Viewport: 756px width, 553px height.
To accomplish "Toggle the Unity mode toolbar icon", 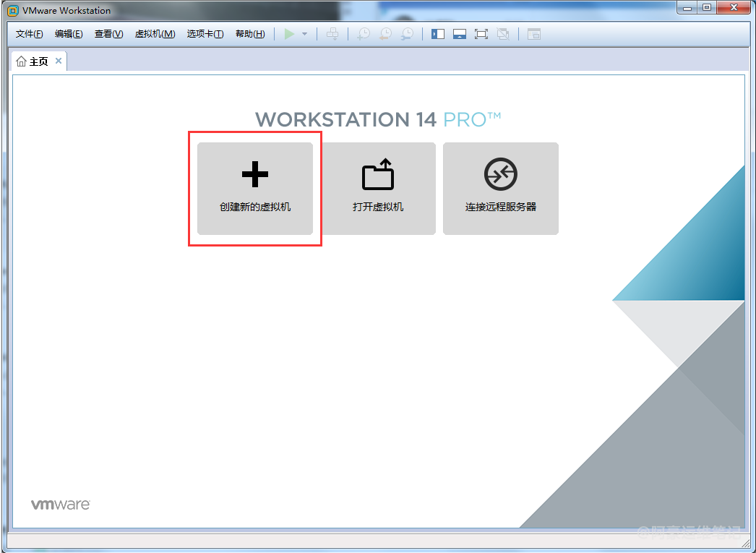I will tap(503, 34).
